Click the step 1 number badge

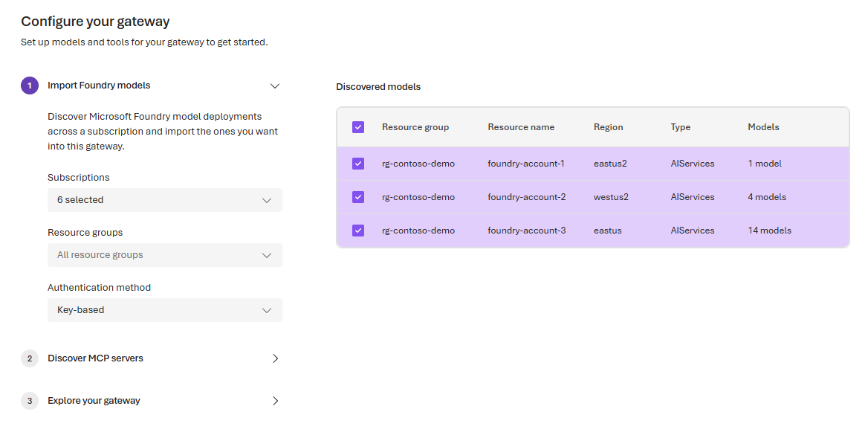pyautogui.click(x=30, y=86)
